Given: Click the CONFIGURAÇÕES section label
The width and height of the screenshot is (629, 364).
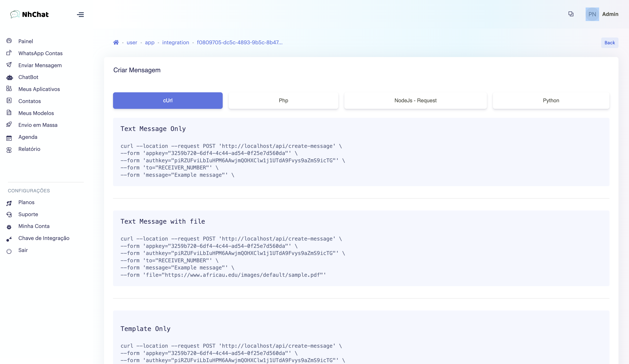Looking at the screenshot, I should 29,191.
